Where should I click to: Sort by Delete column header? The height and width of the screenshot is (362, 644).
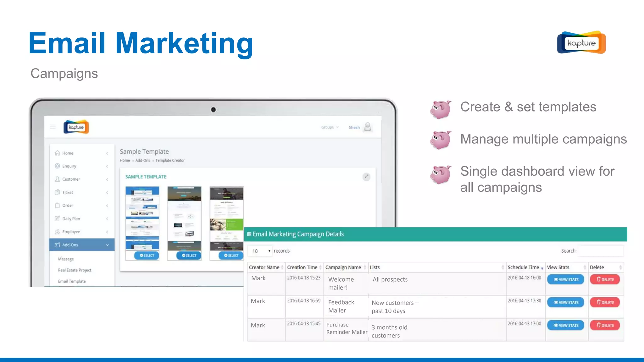click(x=606, y=267)
